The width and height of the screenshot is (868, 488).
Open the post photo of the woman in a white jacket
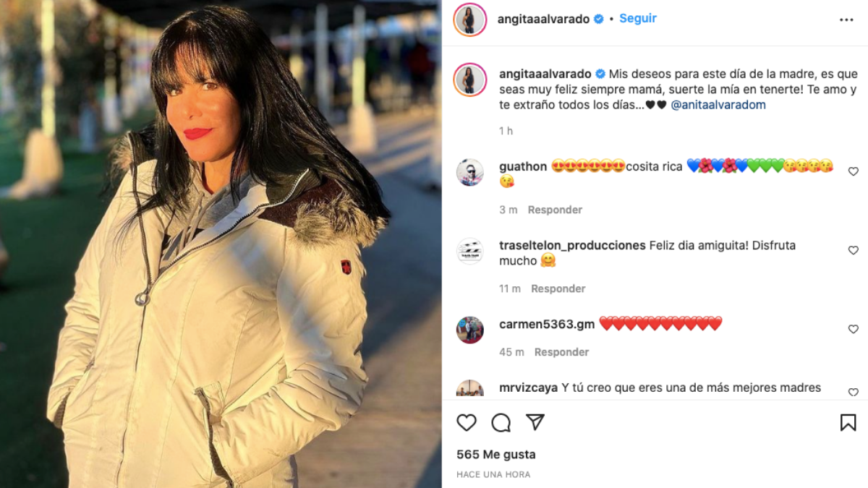tap(221, 244)
